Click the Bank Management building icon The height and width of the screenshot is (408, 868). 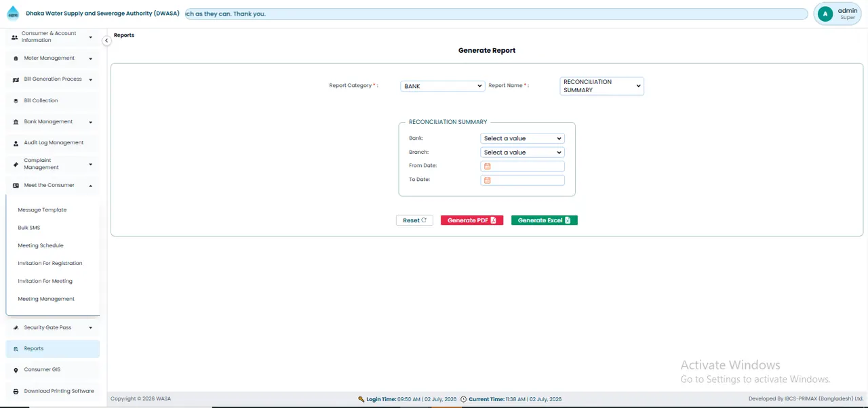click(16, 122)
